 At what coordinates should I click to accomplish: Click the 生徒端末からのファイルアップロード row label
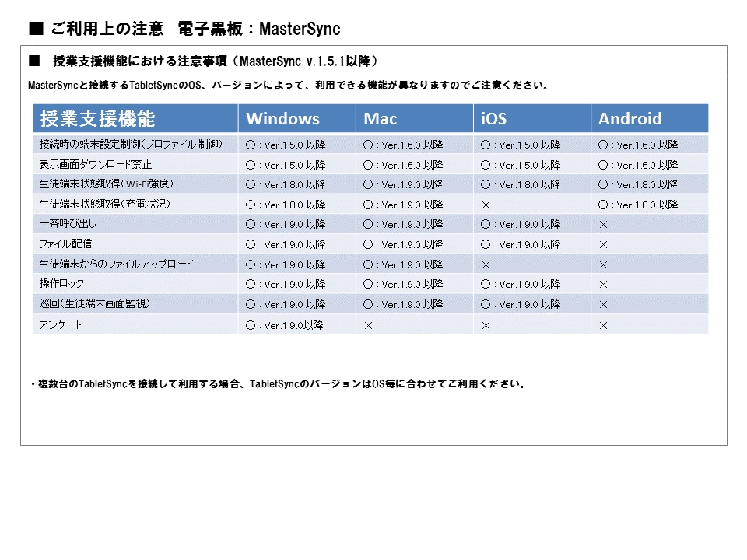[x=116, y=264]
